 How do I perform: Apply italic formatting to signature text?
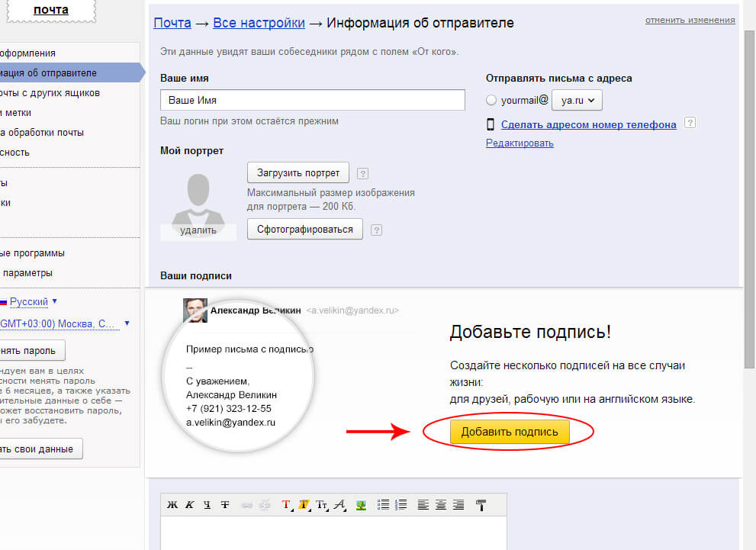(x=191, y=504)
